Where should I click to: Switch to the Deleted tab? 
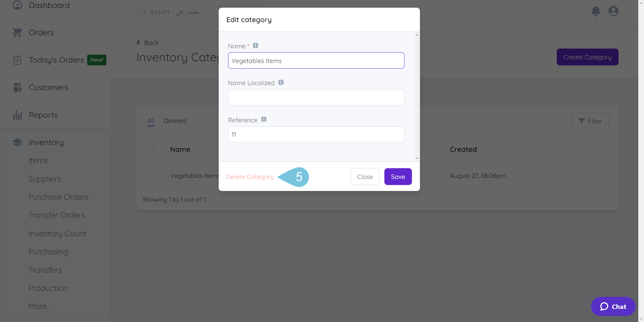click(175, 121)
